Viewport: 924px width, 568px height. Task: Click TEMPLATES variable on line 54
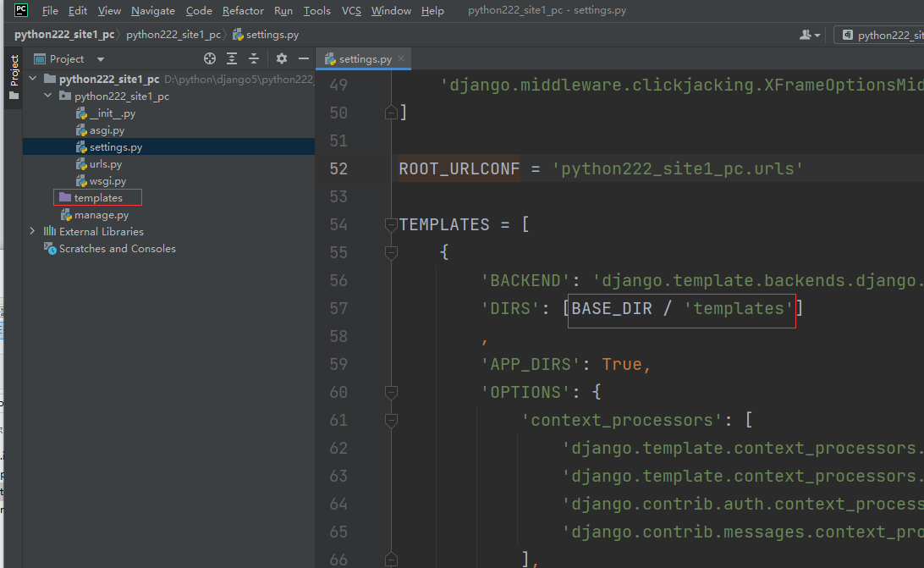coord(444,224)
